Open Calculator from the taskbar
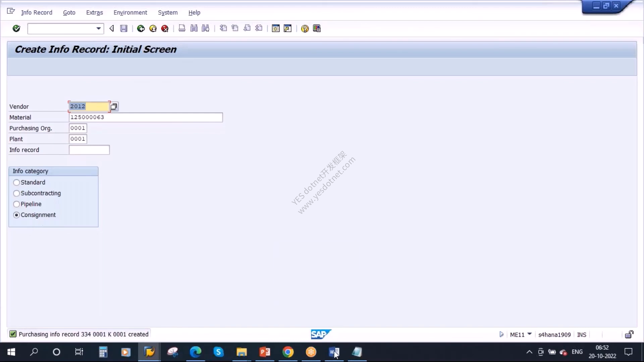This screenshot has width=644, height=362. (x=103, y=352)
